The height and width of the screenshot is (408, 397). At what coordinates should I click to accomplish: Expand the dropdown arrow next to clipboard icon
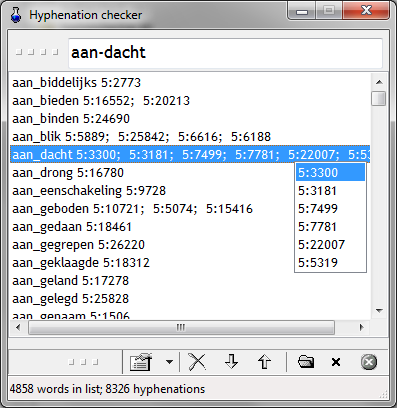pos(169,362)
